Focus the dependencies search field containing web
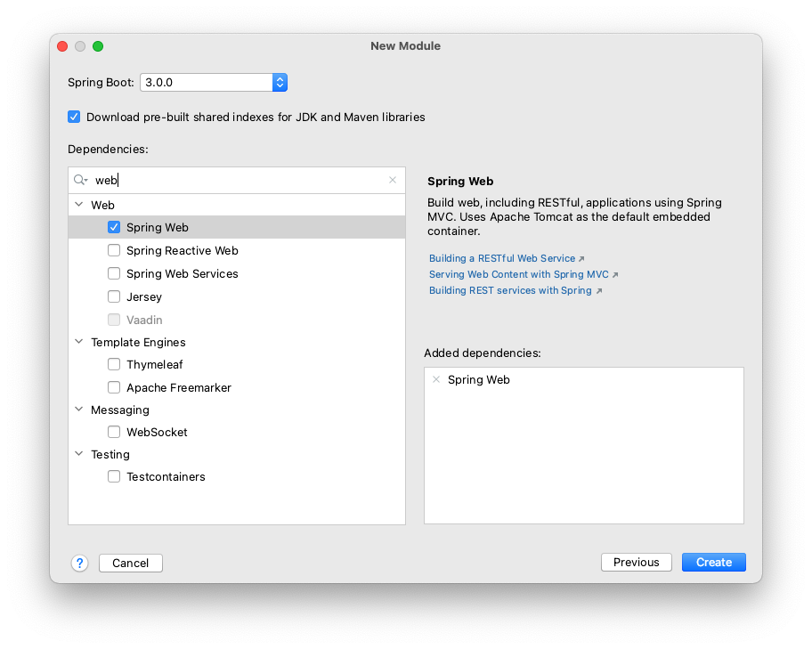The height and width of the screenshot is (649, 812). (x=237, y=180)
